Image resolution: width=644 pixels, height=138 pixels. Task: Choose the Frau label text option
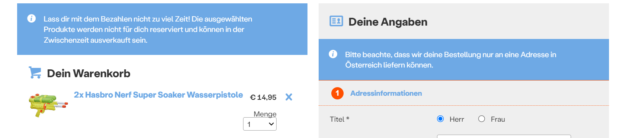[x=498, y=119]
